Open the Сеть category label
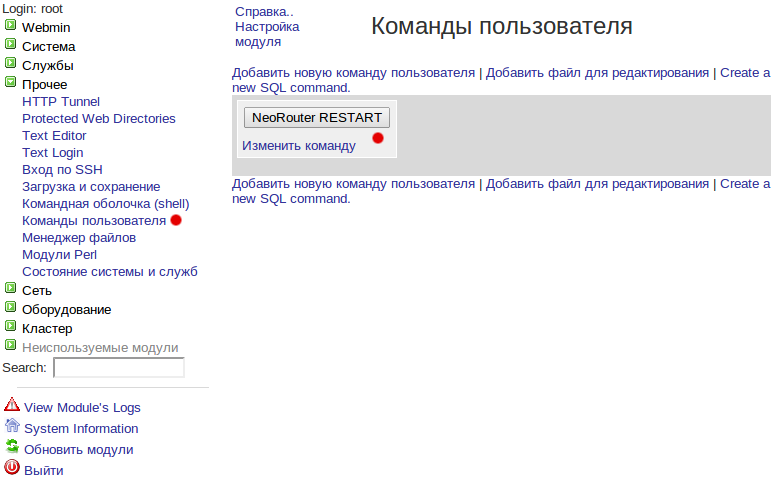This screenshot has height=485, width=777. [x=37, y=291]
